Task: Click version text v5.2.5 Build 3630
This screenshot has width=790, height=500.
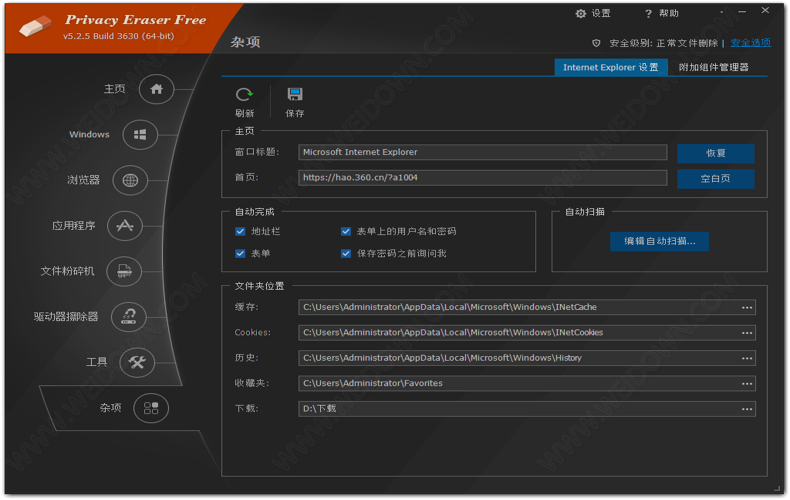Action: [x=118, y=36]
